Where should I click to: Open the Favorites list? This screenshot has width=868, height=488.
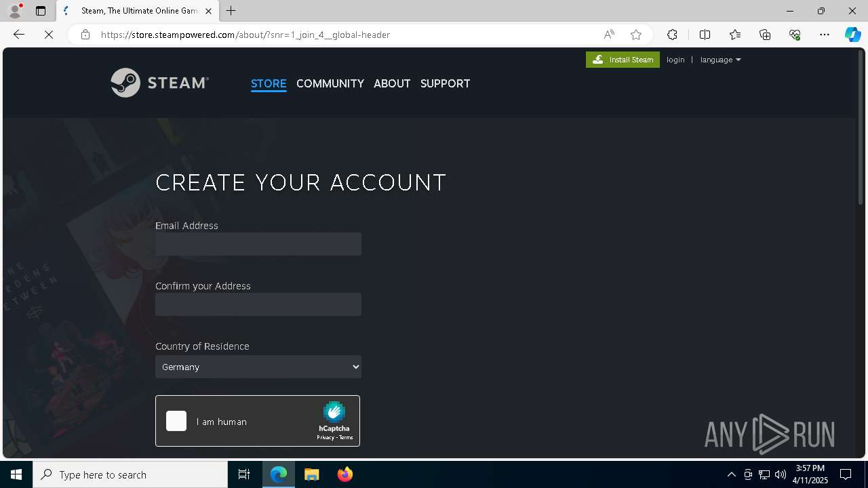(x=735, y=35)
